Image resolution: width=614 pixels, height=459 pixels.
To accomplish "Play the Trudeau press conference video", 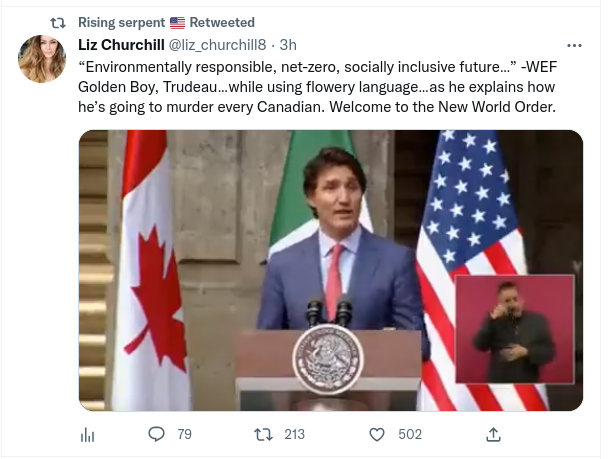I will (330, 270).
